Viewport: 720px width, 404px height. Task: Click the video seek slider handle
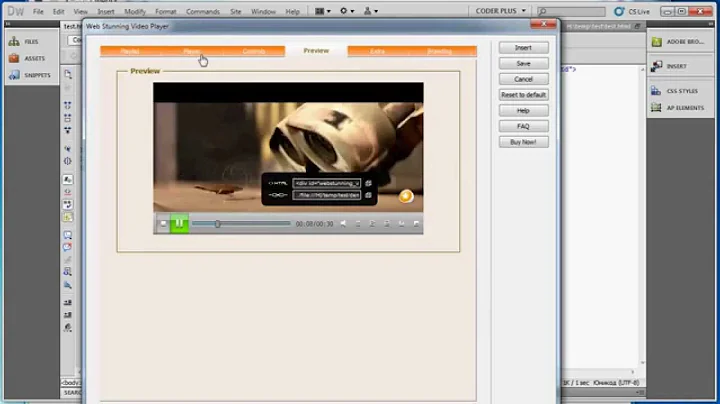point(218,224)
